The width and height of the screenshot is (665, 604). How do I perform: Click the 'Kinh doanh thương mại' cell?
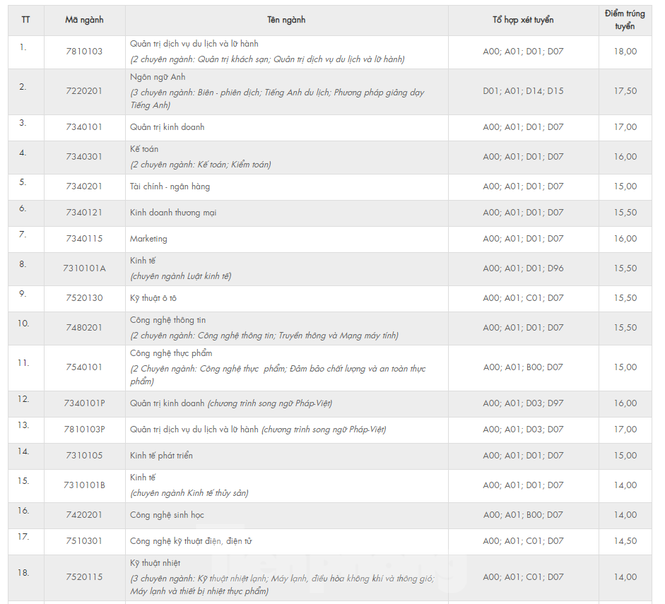click(x=173, y=213)
